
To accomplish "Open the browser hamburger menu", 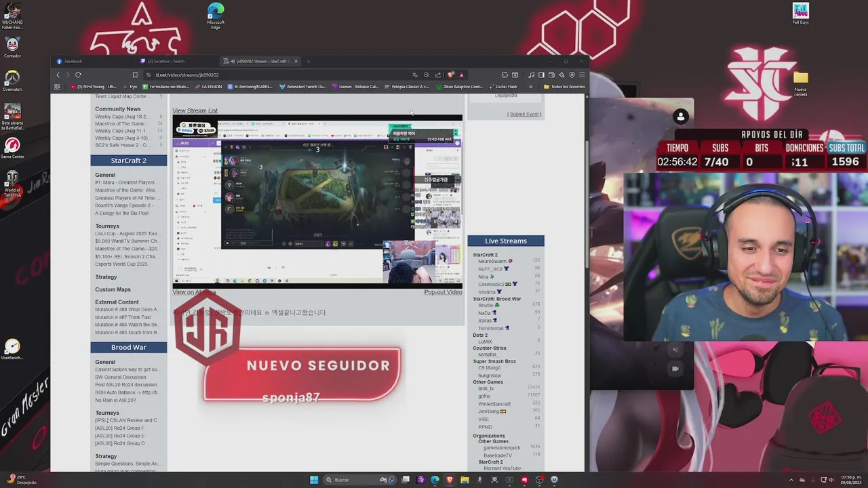I will coord(582,75).
